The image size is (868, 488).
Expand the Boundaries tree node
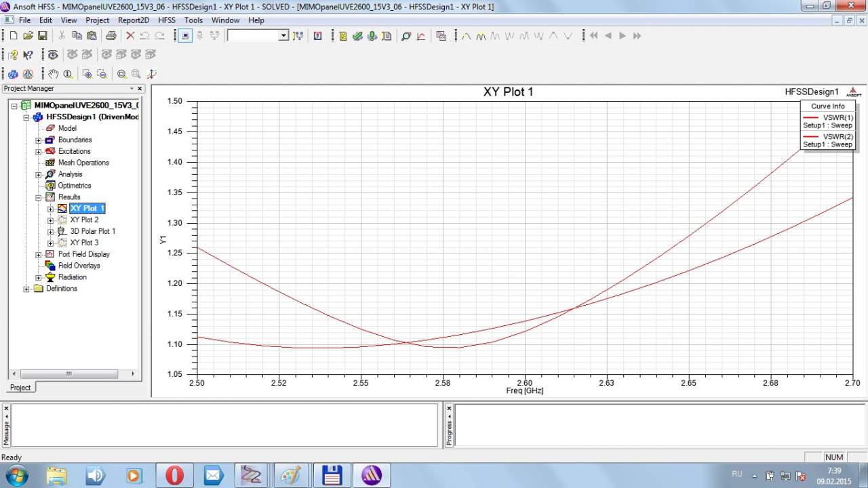click(x=39, y=140)
